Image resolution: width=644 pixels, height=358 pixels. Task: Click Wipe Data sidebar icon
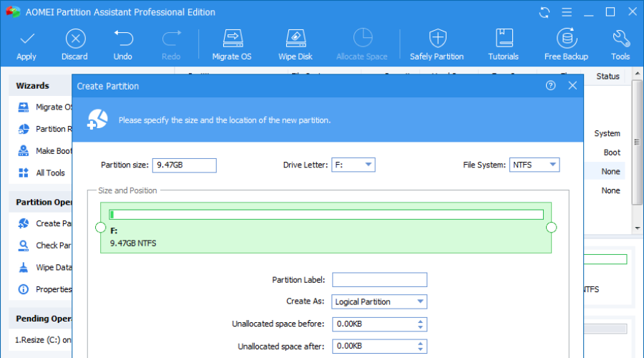(24, 268)
